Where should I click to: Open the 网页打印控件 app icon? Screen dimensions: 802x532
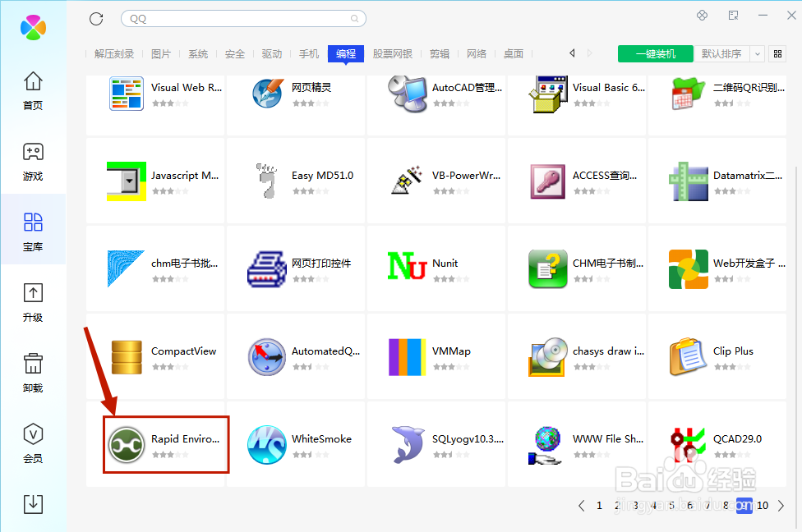point(267,269)
